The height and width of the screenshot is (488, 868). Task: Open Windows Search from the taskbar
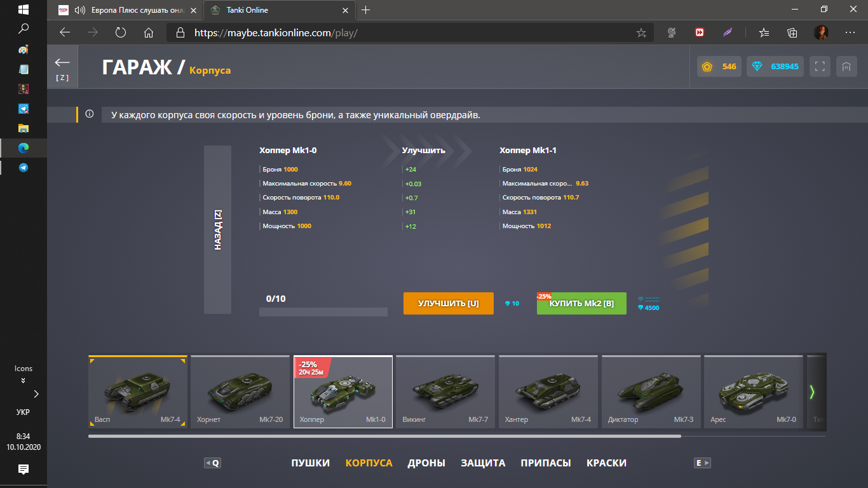[24, 29]
